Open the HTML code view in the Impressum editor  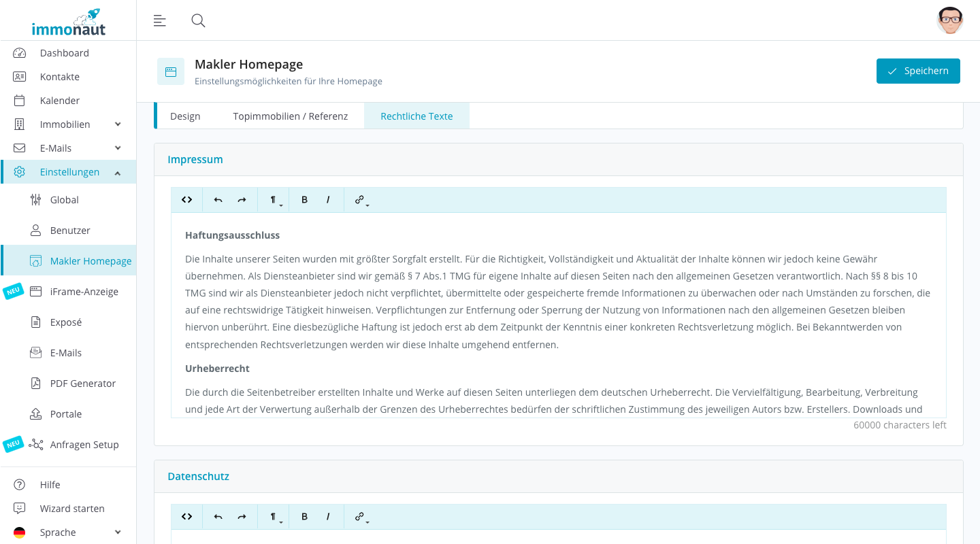pyautogui.click(x=186, y=199)
